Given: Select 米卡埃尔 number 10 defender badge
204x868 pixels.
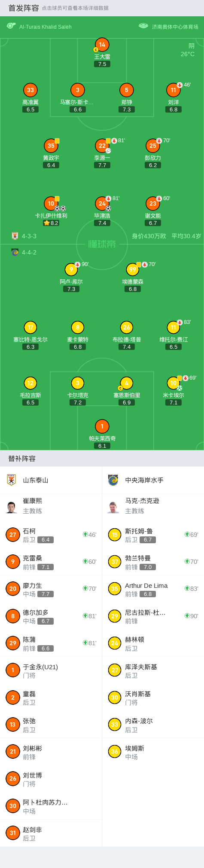Looking at the screenshot, I should (x=174, y=383).
